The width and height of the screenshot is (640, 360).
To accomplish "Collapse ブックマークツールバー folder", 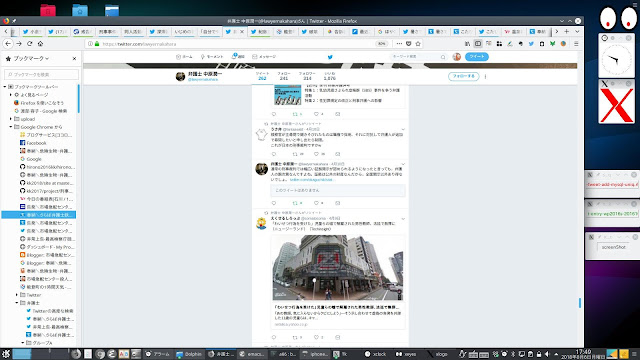I will pos(5,87).
